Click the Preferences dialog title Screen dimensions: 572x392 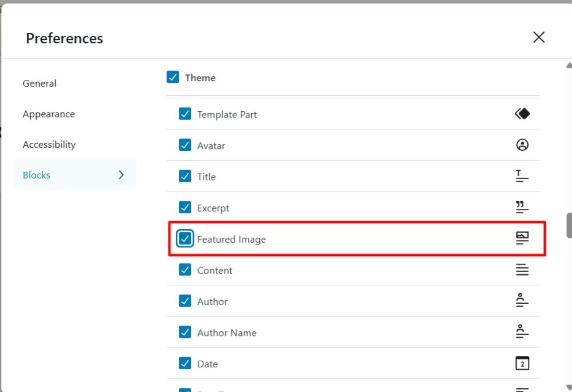[x=65, y=38]
